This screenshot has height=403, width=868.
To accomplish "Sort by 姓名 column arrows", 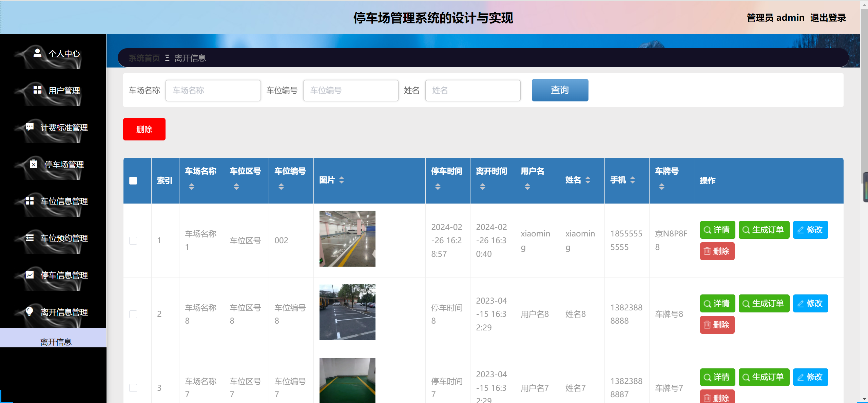I will pos(588,180).
